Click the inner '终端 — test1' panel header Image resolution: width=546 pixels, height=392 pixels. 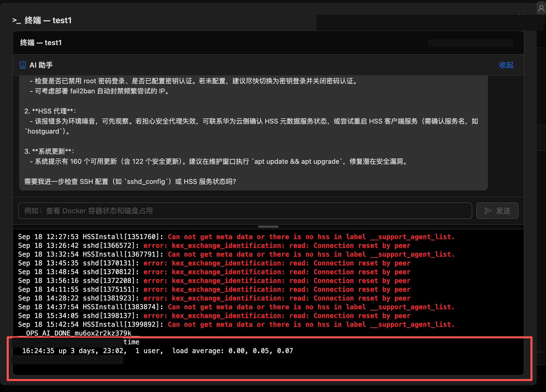click(41, 43)
